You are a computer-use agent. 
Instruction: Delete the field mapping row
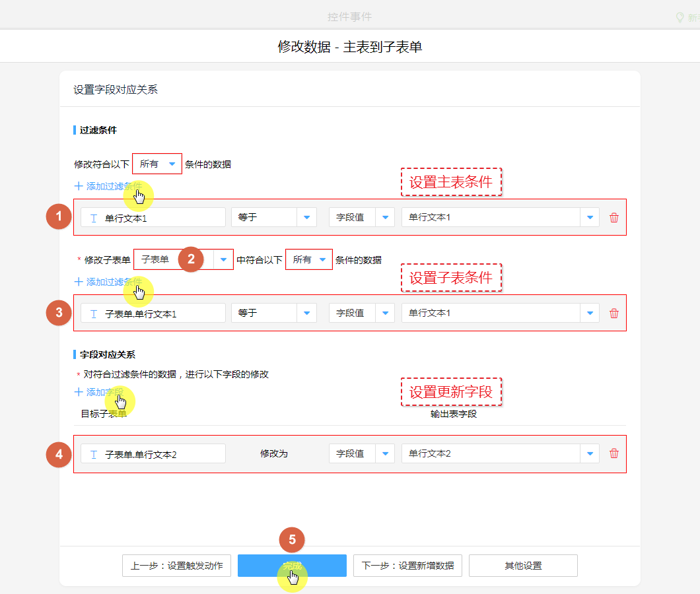614,453
